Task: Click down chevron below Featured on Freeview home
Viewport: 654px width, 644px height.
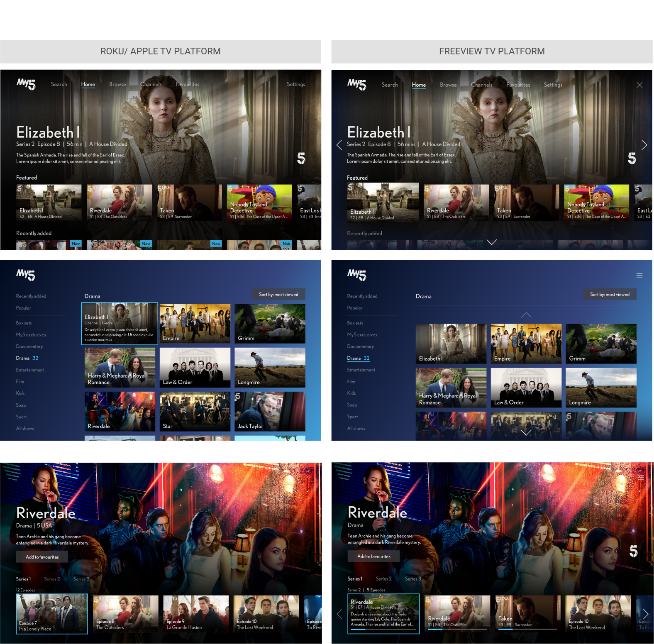Action: coord(492,242)
